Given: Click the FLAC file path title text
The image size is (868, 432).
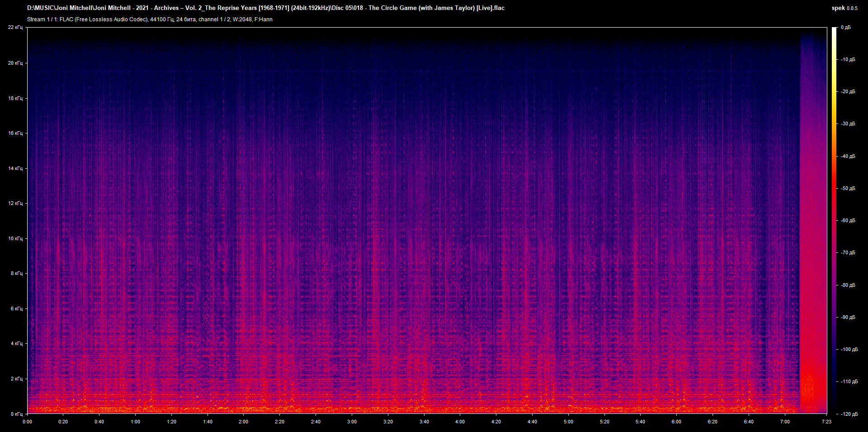Looking at the screenshot, I should coord(265,8).
